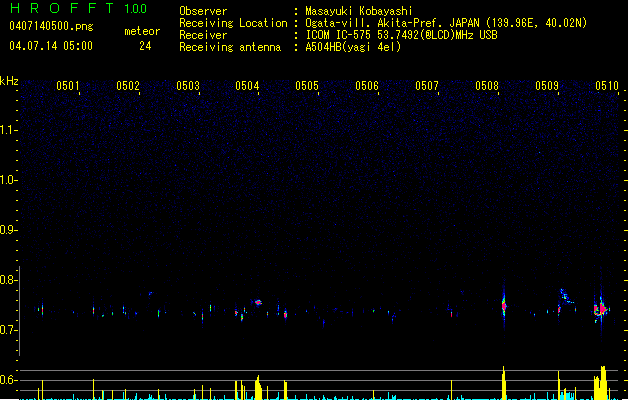The height and width of the screenshot is (400, 629).
Task: Click the 0509 time marker
Action: pos(547,86)
